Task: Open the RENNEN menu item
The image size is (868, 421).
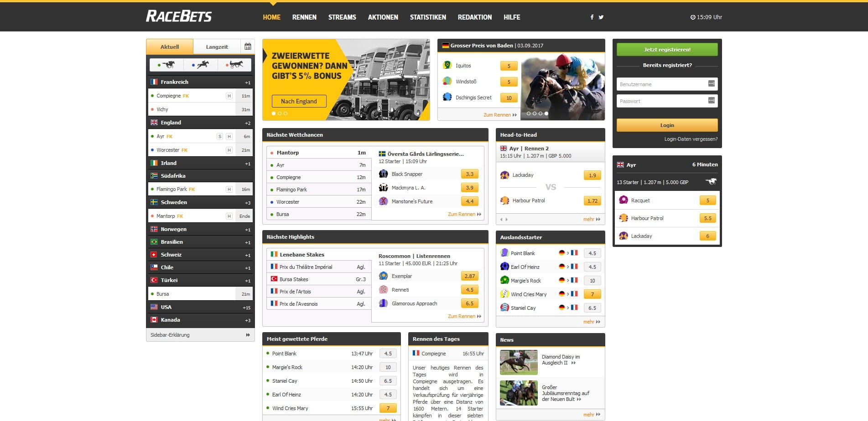Action: pos(304,17)
